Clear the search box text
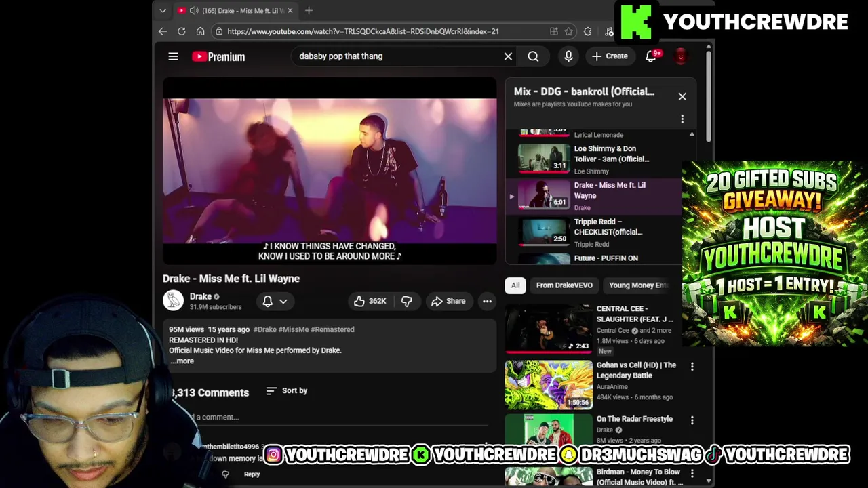The image size is (868, 488). pos(508,56)
